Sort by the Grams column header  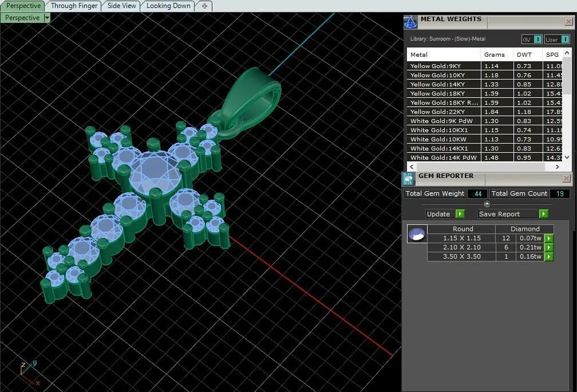(497, 54)
